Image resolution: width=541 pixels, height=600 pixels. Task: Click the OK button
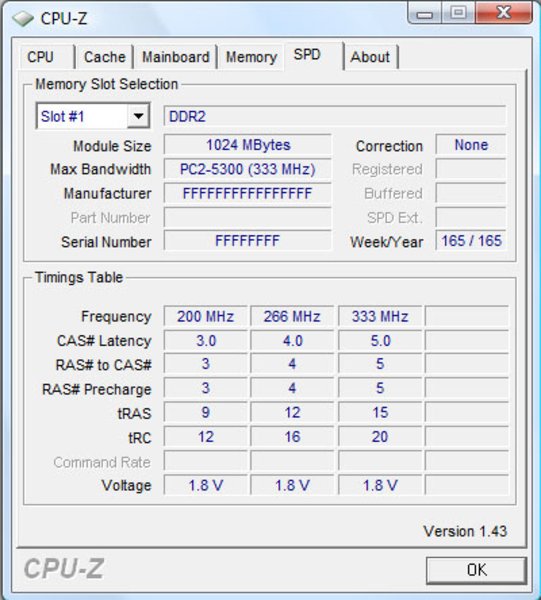(477, 570)
